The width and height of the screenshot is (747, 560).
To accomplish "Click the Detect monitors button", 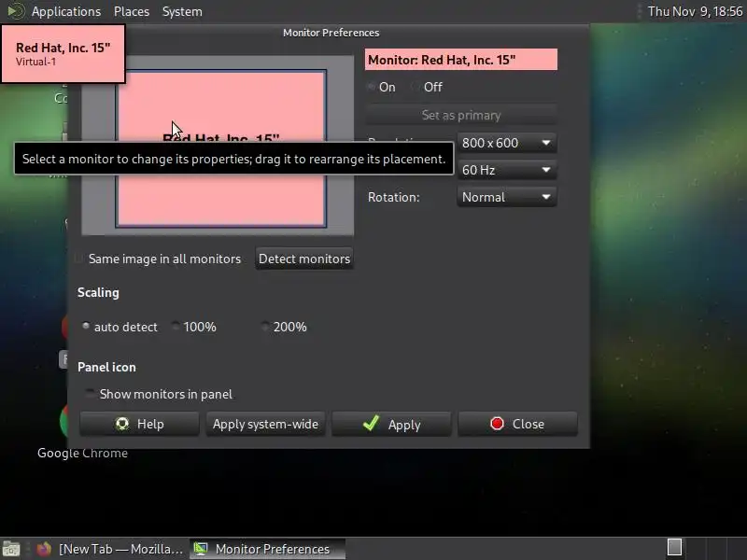I will 304,259.
